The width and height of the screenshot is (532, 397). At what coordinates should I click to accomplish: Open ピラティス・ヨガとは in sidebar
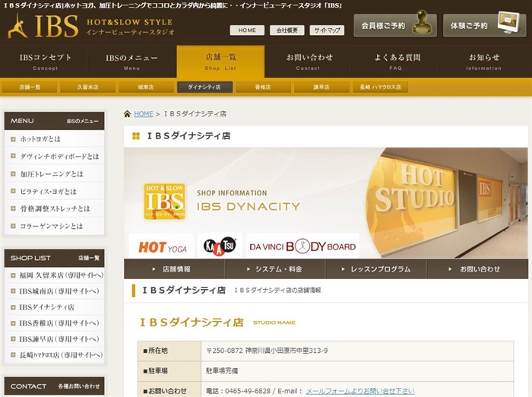tap(54, 191)
